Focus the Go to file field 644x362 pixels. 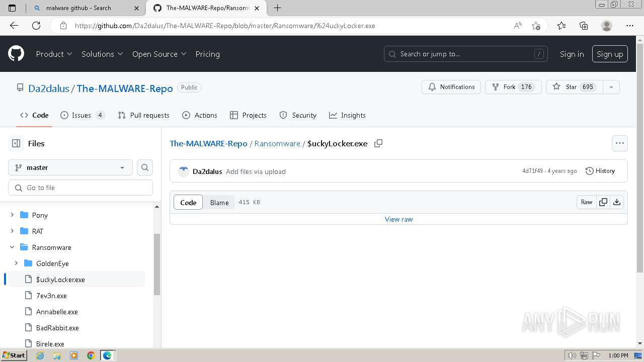pos(80,188)
